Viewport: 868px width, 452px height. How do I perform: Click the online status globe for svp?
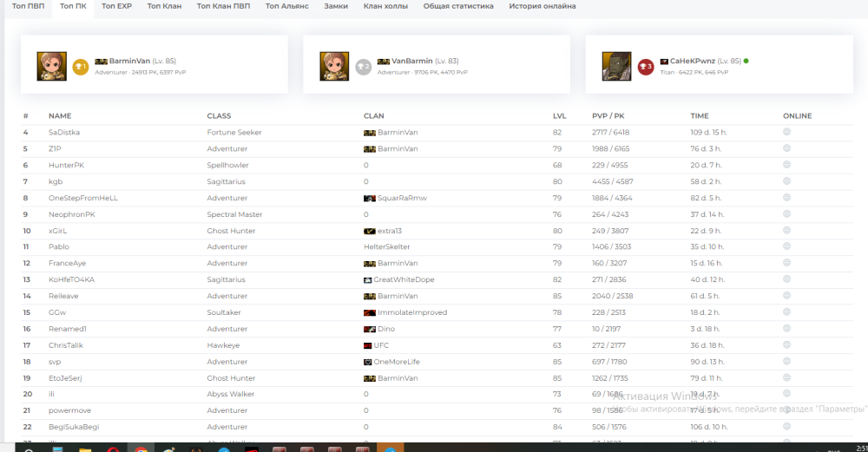[x=786, y=361]
